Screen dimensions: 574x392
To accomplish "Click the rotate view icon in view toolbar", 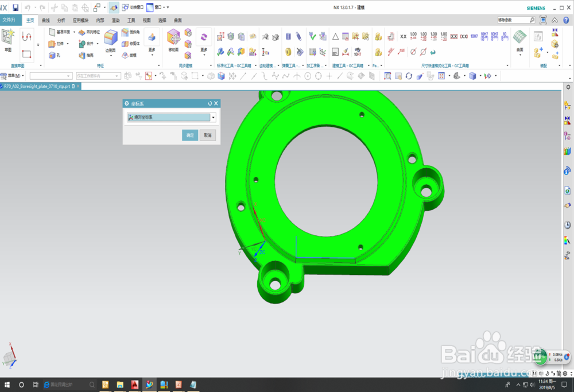I will click(x=409, y=76).
